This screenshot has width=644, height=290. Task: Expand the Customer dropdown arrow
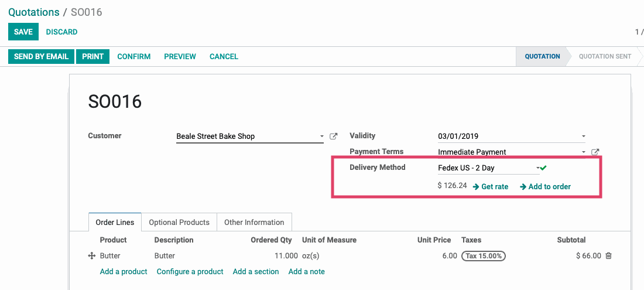(321, 137)
